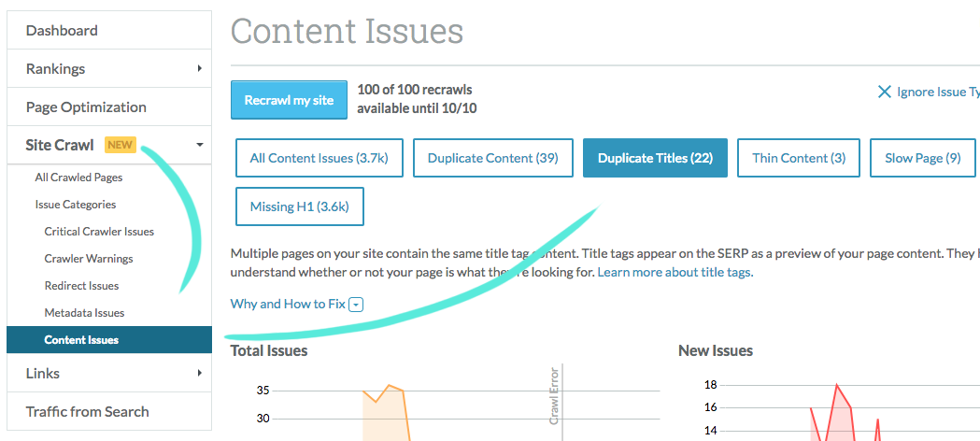Open Page Optimization in the sidebar
The width and height of the screenshot is (980, 441).
[x=86, y=107]
